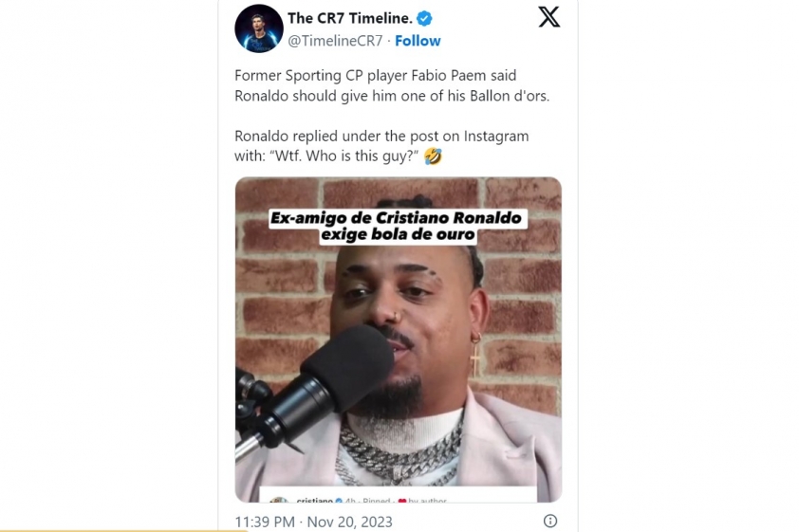Image resolution: width=799 pixels, height=532 pixels.
Task: Click the 'Former Sporting CP player' paragraph
Action: pos(392,85)
